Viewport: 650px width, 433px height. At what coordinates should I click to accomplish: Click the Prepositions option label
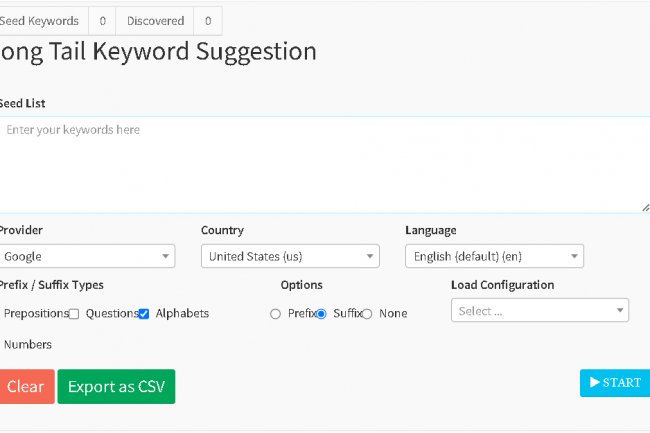point(36,314)
